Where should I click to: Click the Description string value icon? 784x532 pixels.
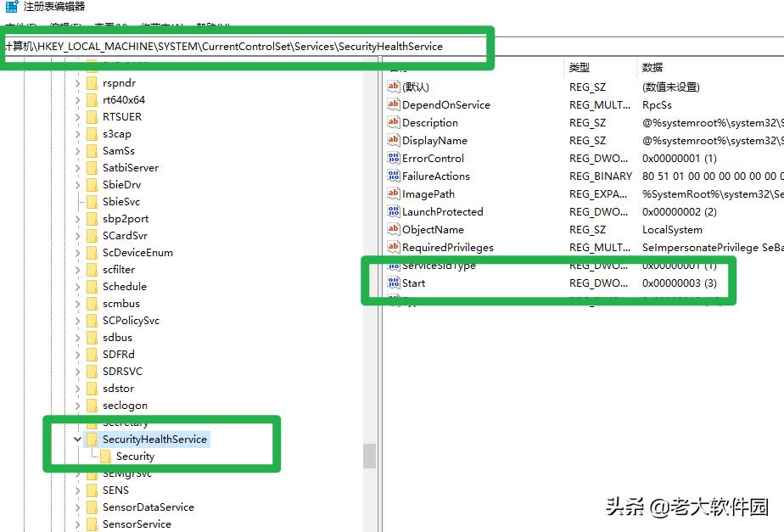click(394, 122)
